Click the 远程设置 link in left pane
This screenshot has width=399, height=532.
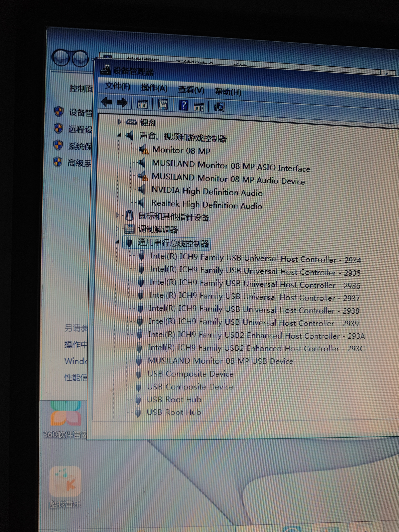tap(80, 129)
